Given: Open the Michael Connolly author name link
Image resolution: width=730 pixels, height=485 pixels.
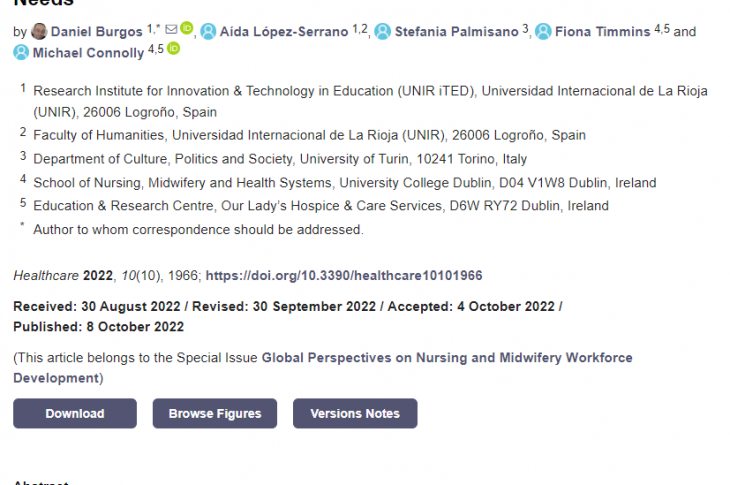Looking at the screenshot, I should tap(88, 52).
